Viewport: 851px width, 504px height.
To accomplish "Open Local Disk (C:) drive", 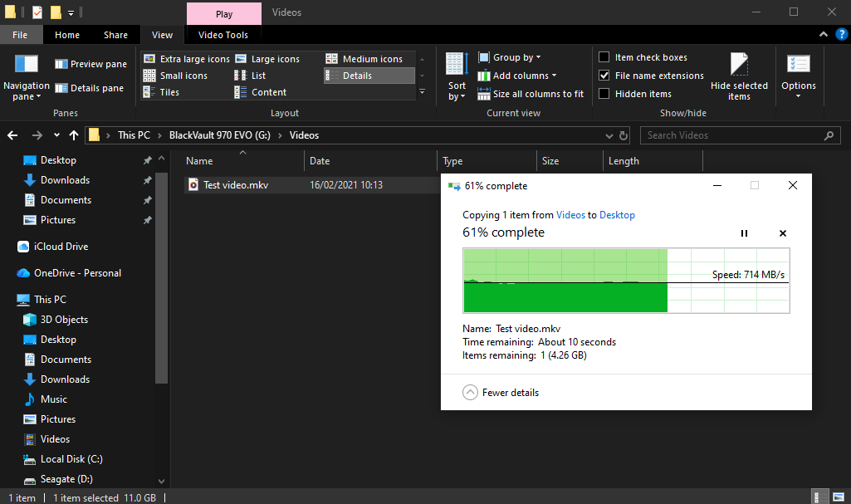I will click(x=71, y=459).
